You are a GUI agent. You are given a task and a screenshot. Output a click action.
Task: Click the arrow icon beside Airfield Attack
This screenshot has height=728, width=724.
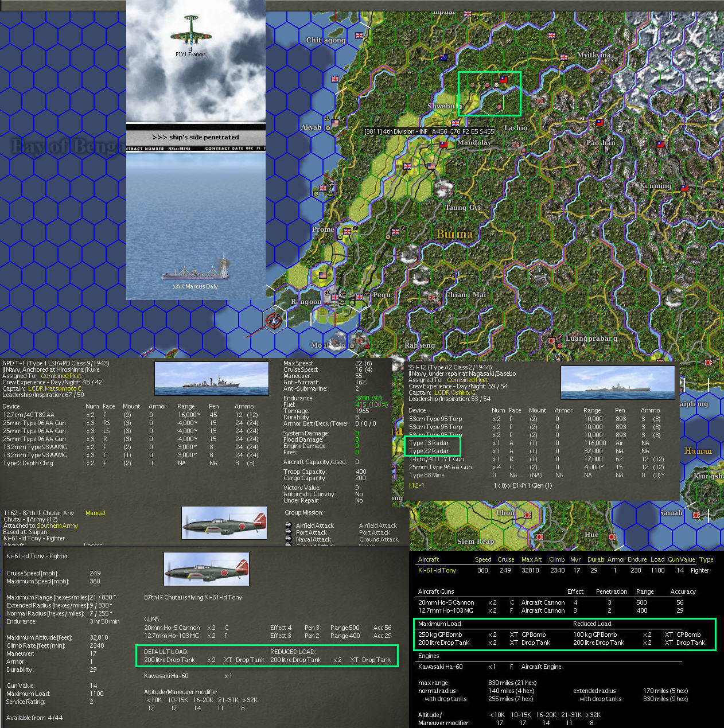288,525
